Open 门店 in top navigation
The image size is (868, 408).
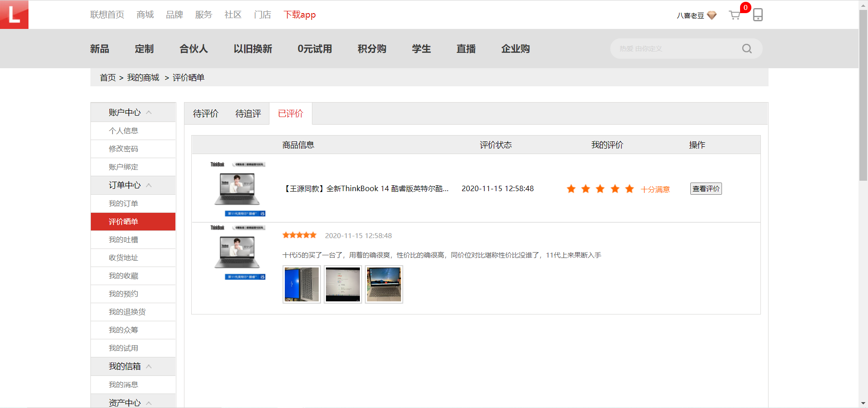point(262,15)
